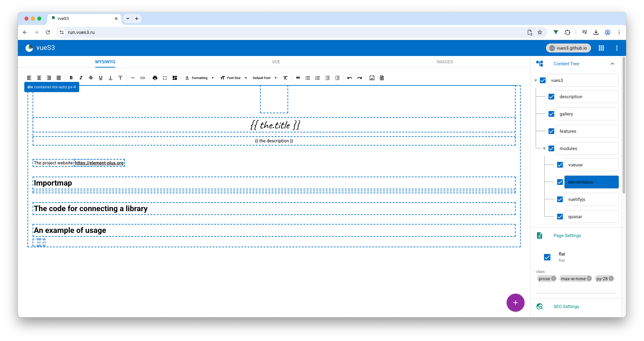This screenshot has width=644, height=341.
Task: Click the insert image toolbar icon
Action: click(x=372, y=78)
